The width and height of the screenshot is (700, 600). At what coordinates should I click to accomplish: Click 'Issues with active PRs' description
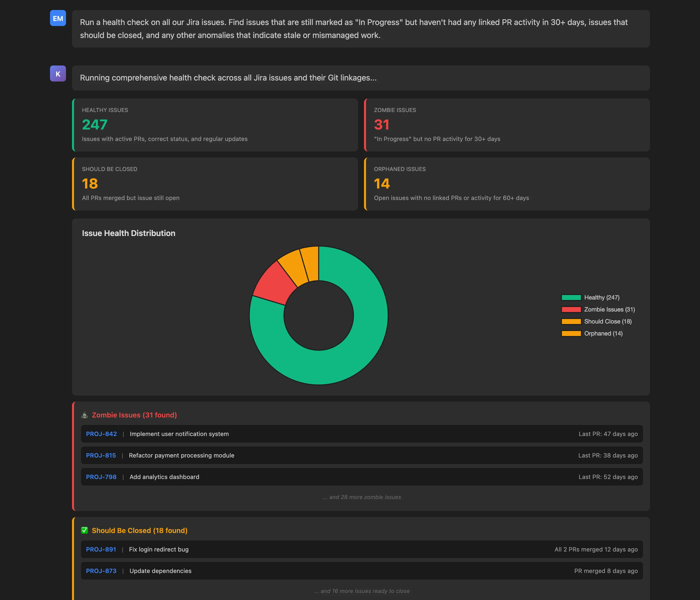pyautogui.click(x=165, y=139)
